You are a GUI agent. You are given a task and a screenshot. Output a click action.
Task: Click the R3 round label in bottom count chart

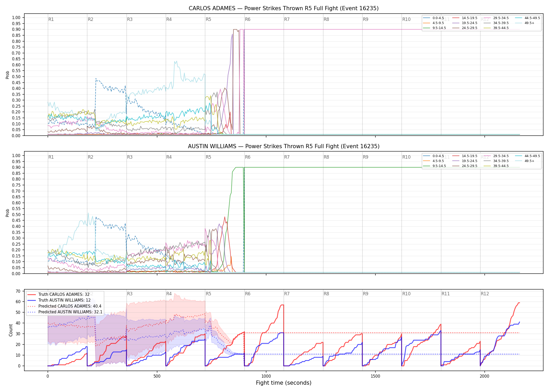(130, 294)
